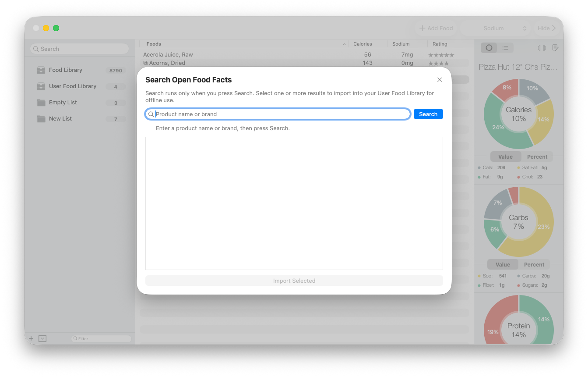Open the Sodium nutrient dropdown
The width and height of the screenshot is (588, 377).
point(496,28)
